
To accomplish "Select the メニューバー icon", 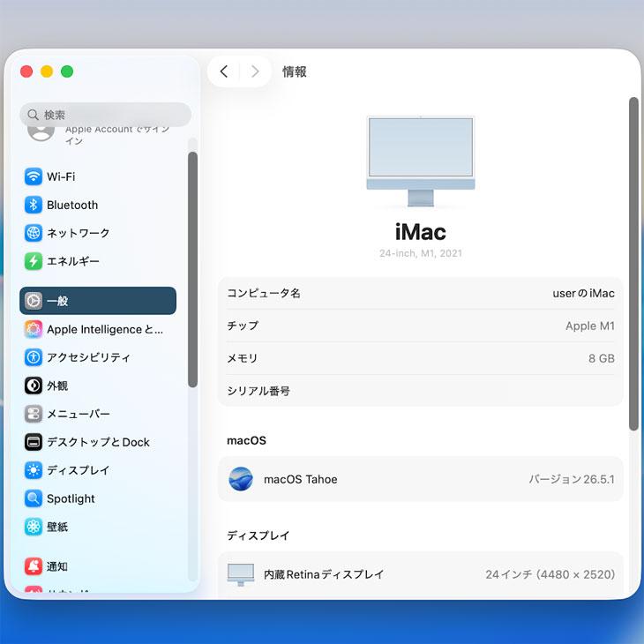I will [34, 414].
